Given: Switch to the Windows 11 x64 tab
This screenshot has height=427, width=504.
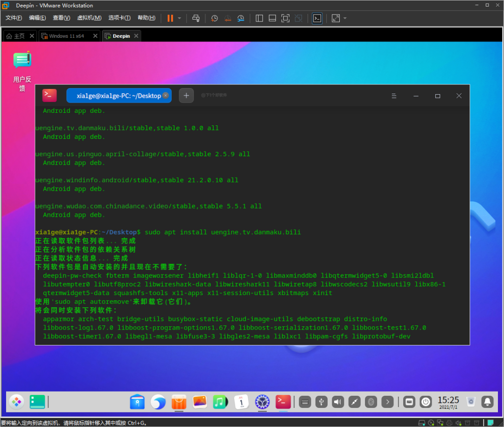Looking at the screenshot, I should tap(66, 36).
